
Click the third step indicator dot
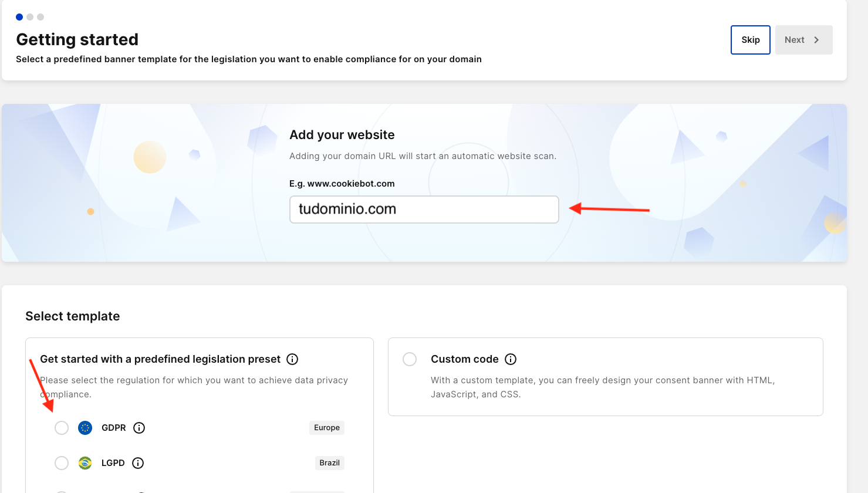40,17
